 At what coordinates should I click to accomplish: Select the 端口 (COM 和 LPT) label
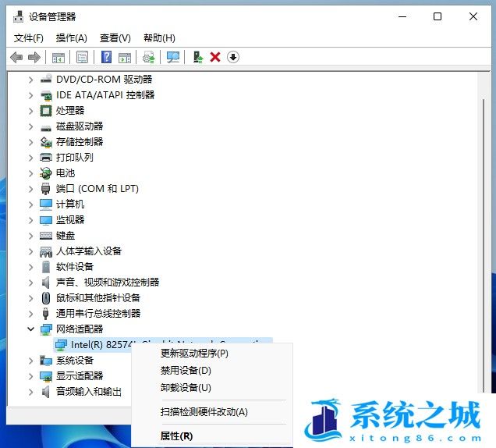(x=97, y=189)
